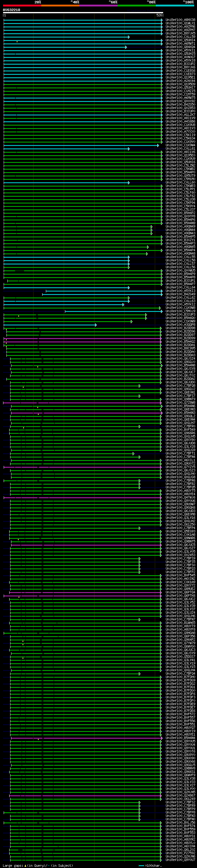
Task: Select the UniRef100_C1E8S6 label
Action: point(180,71)
